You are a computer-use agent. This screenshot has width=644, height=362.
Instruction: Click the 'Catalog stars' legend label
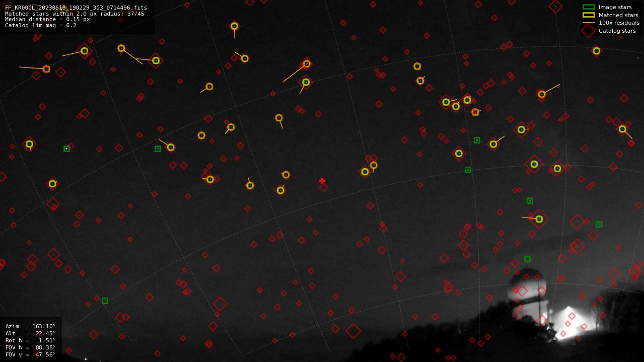[618, 31]
